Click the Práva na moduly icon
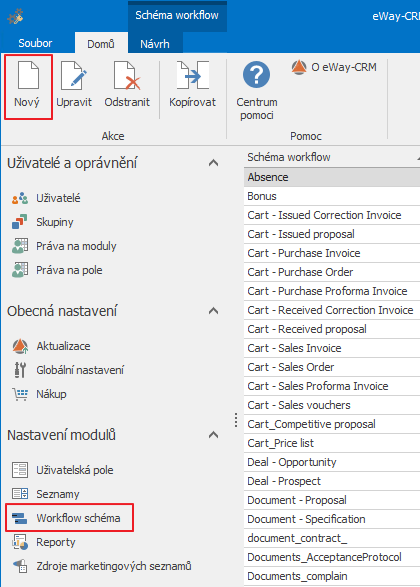 tap(20, 246)
